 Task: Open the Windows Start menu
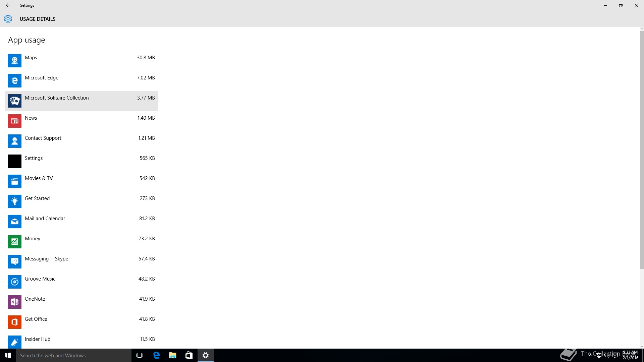(8, 355)
